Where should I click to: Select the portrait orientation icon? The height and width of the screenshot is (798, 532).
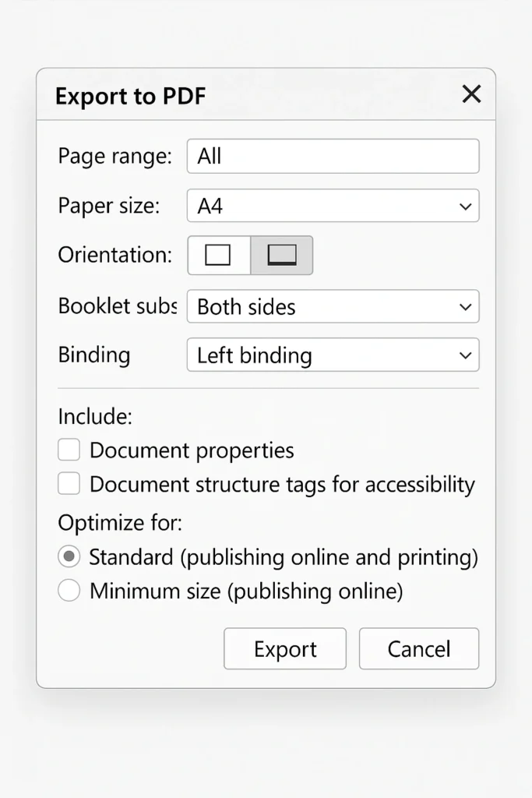pyautogui.click(x=219, y=255)
